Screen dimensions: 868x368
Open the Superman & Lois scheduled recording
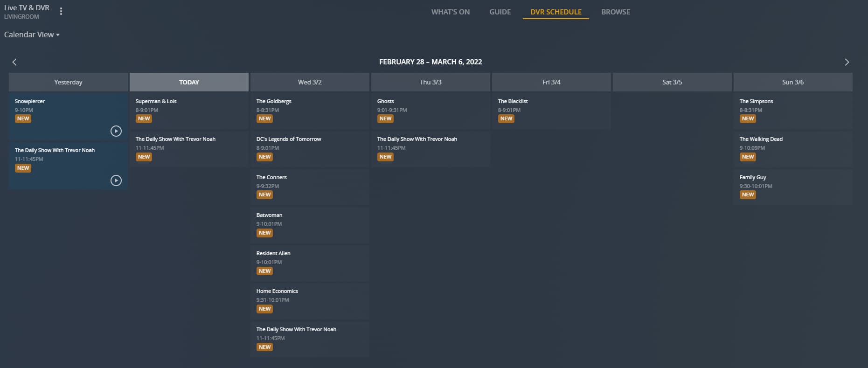(x=188, y=111)
